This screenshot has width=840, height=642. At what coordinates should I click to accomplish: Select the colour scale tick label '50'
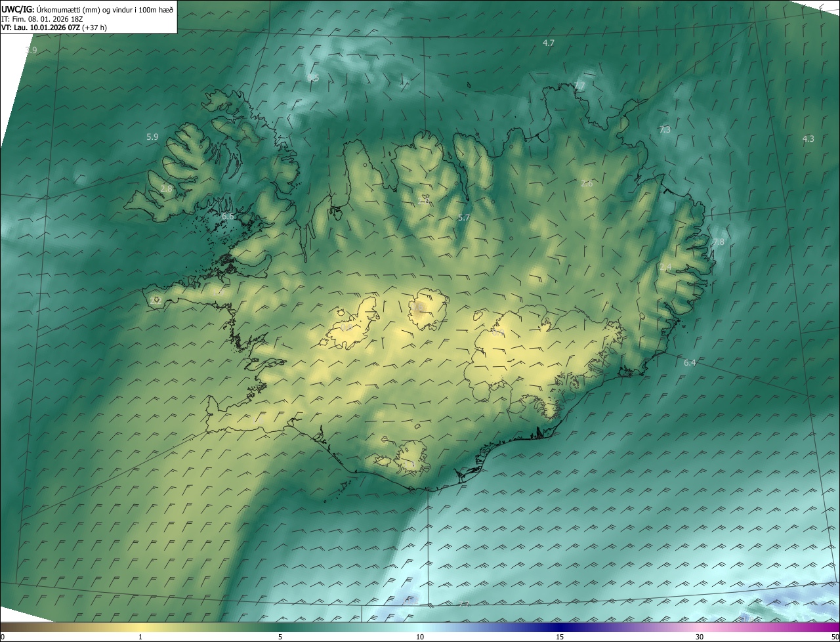[835, 637]
